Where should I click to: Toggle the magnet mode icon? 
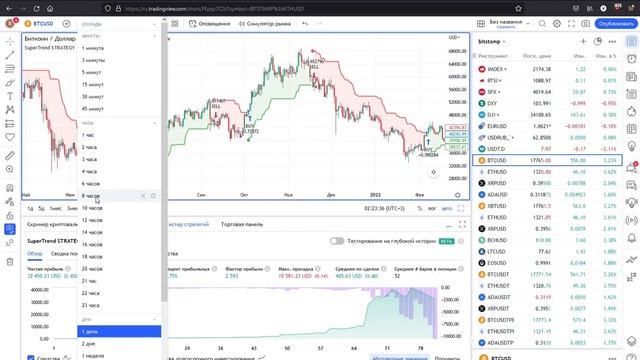(x=10, y=188)
